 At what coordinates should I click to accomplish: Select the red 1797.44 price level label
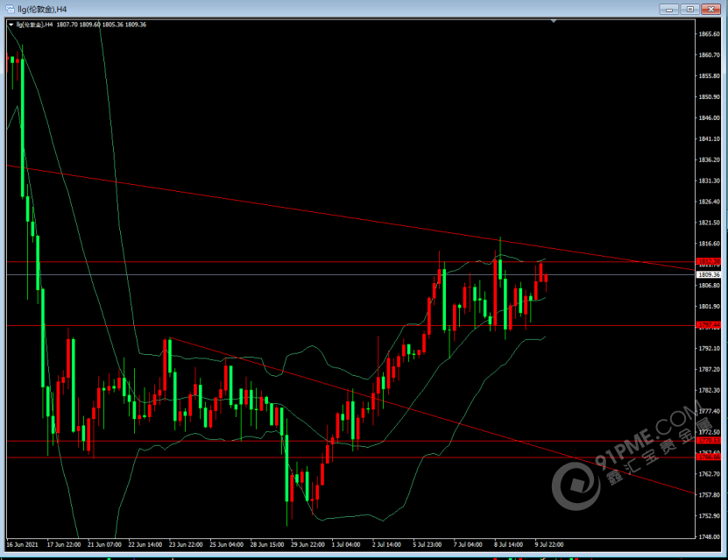pyautogui.click(x=709, y=325)
